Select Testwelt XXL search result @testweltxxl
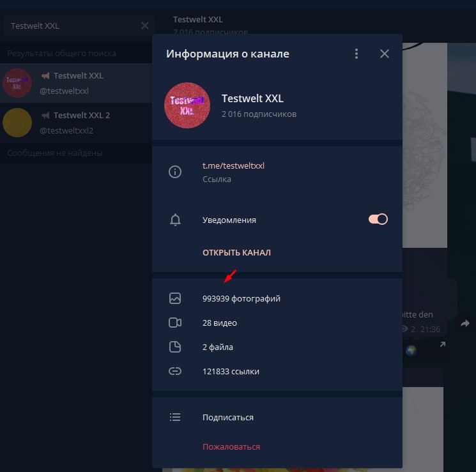 tap(76, 83)
